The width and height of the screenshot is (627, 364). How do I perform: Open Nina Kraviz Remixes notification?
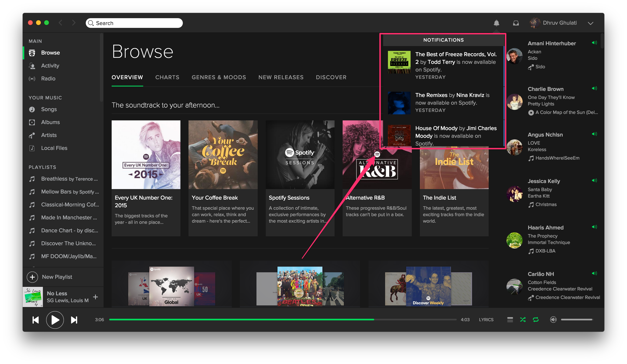tap(443, 103)
